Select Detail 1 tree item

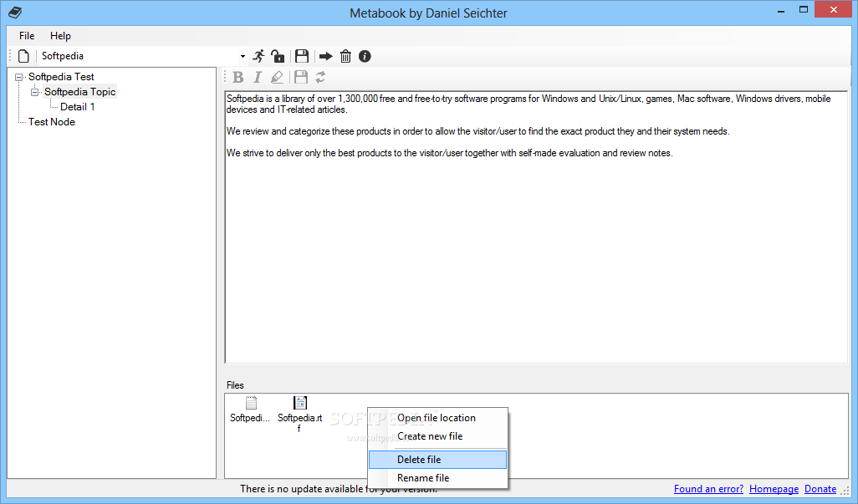pos(78,107)
